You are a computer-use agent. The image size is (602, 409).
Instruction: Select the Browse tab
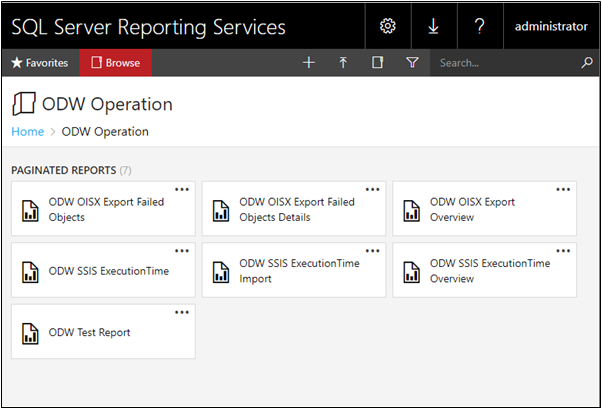[116, 63]
